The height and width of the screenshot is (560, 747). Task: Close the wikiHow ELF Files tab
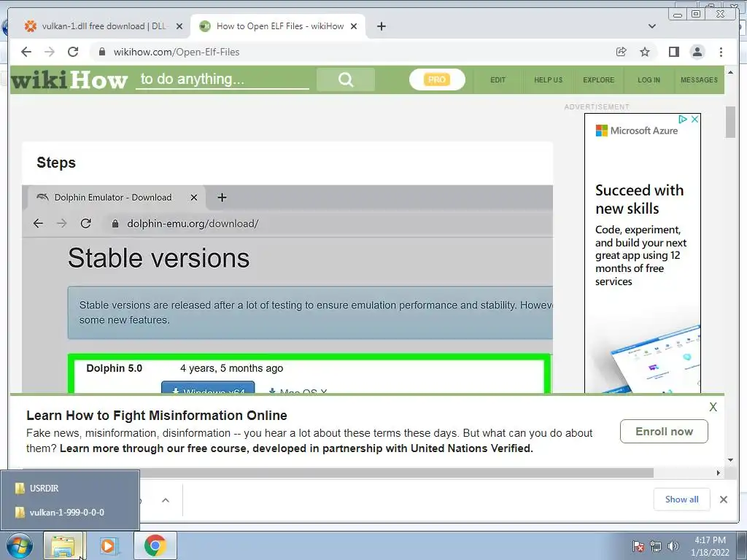click(354, 26)
